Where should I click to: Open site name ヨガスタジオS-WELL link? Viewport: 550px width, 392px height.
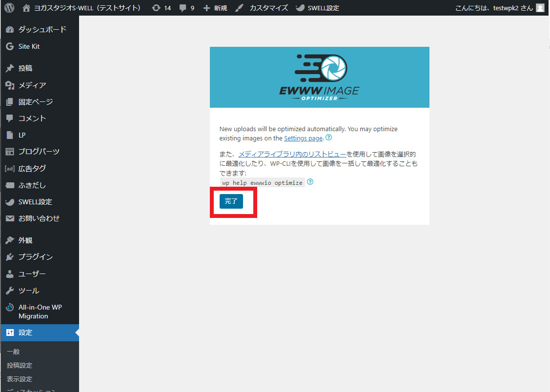(88, 8)
